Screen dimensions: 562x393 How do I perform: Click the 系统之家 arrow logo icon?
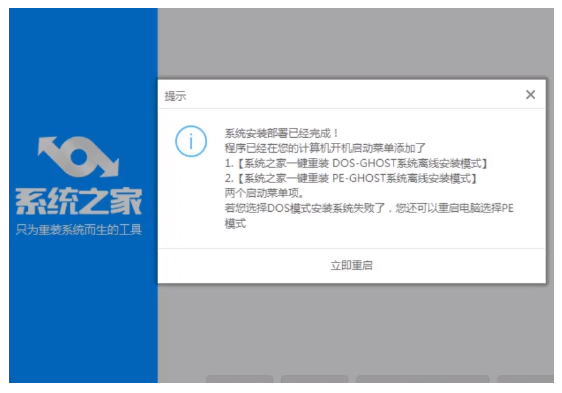tap(78, 156)
